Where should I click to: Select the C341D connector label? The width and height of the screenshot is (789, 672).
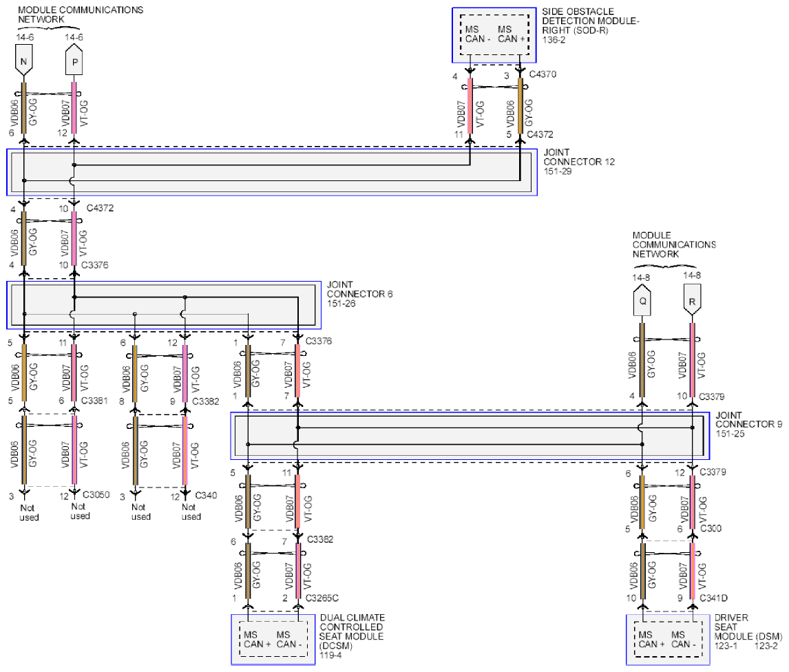pos(714,598)
